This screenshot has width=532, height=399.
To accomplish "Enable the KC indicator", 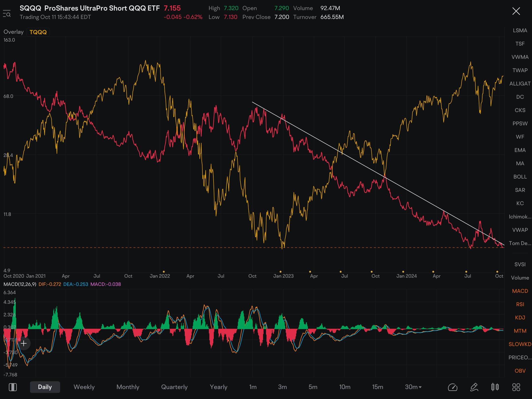I will [x=520, y=203].
